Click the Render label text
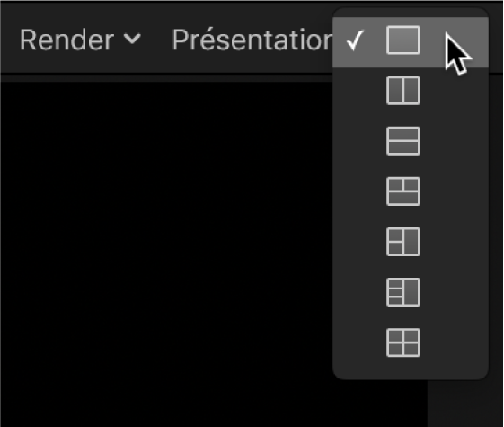 tap(66, 40)
